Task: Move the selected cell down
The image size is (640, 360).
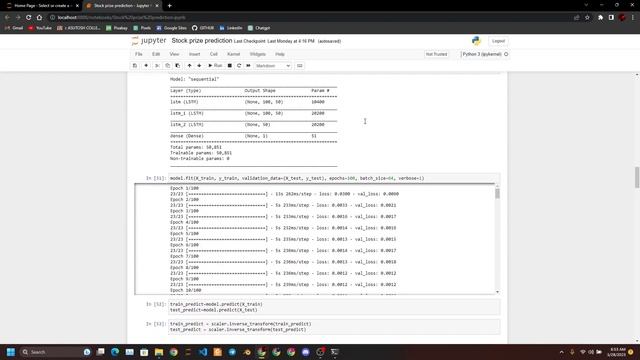Action: pos(199,66)
